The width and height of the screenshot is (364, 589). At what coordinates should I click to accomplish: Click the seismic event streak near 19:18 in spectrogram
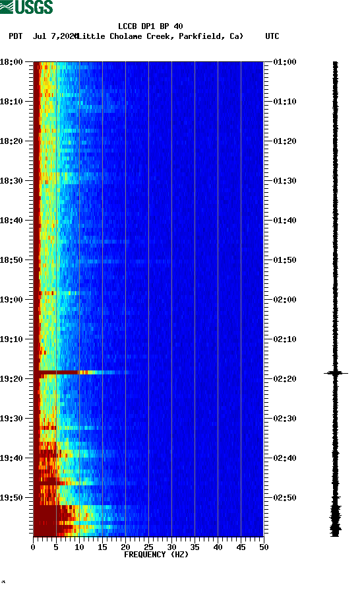pos(81,372)
